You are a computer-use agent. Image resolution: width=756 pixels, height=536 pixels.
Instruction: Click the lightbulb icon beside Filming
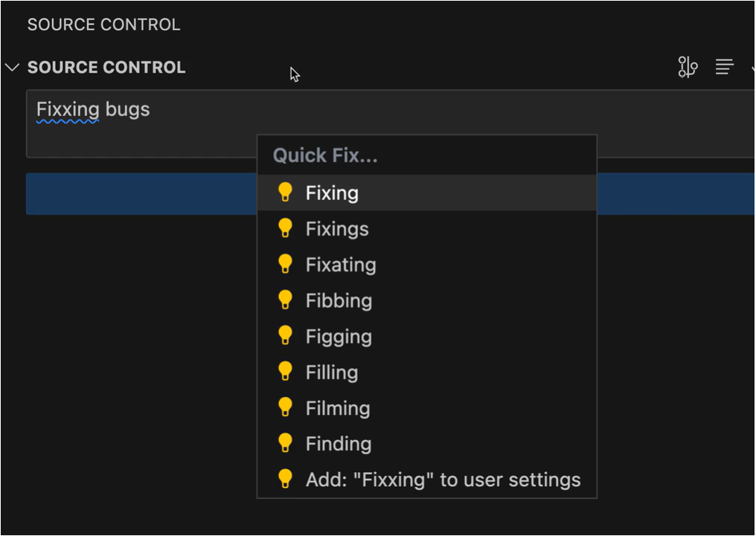pos(285,407)
